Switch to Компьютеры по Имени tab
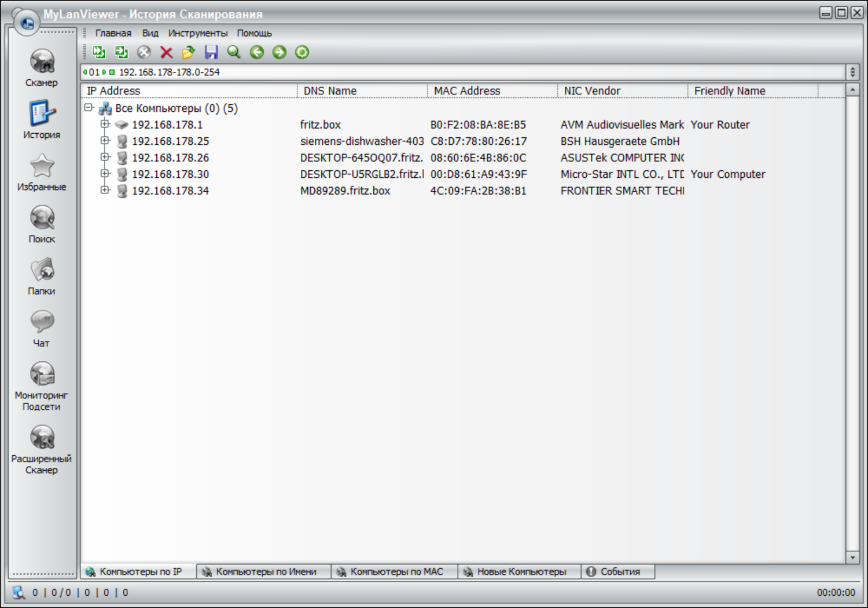The width and height of the screenshot is (868, 608). (264, 572)
